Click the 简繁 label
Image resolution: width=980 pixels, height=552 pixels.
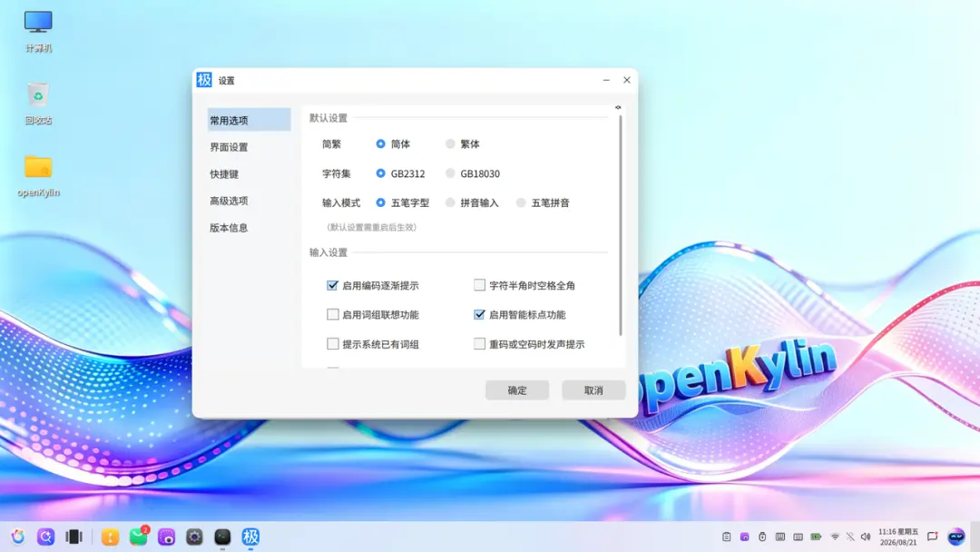(x=331, y=143)
